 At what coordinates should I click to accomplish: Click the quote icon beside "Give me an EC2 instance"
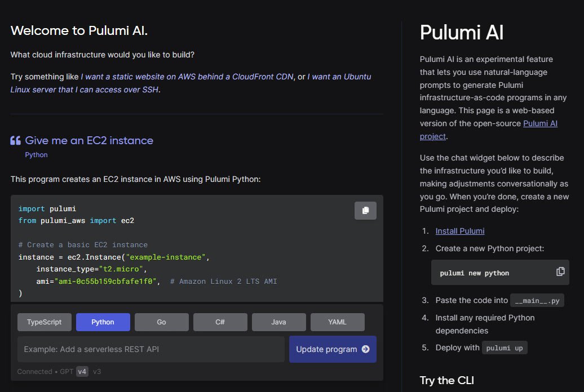pyautogui.click(x=15, y=139)
